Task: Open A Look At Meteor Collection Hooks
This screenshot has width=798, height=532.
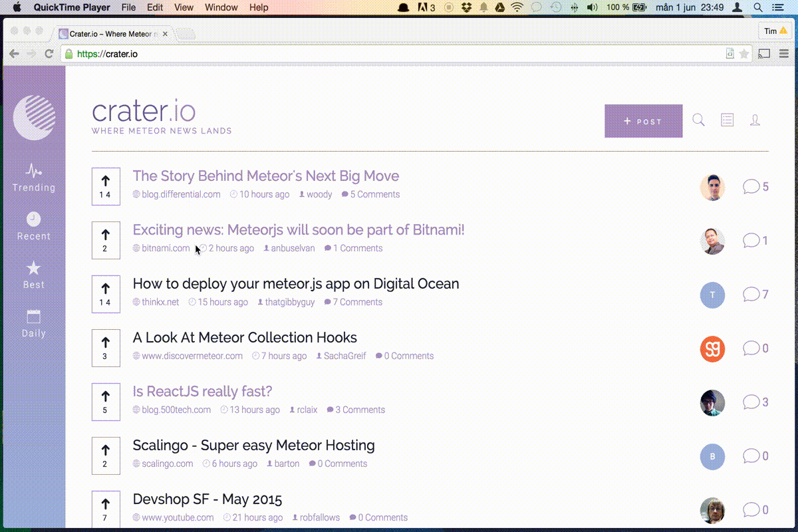Action: coord(245,338)
